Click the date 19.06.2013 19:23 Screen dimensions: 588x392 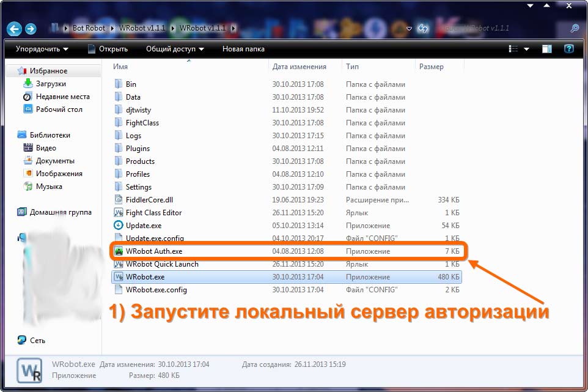(x=298, y=199)
